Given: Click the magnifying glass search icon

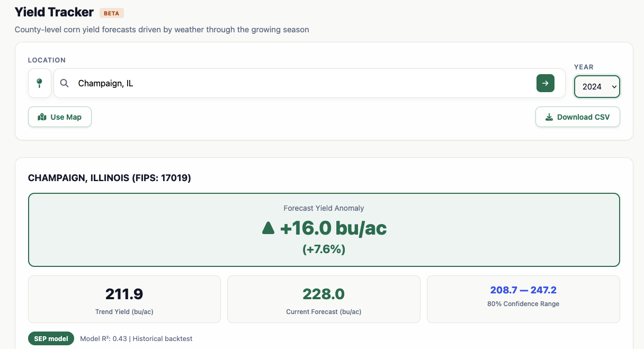Looking at the screenshot, I should [64, 83].
